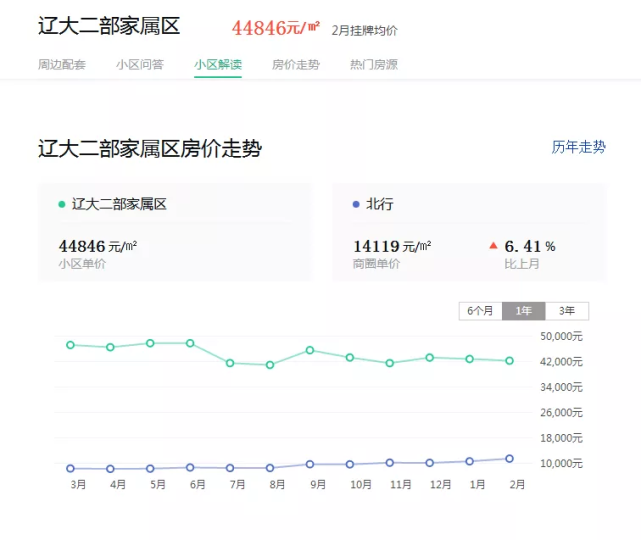Viewport: 641px width, 540px height.
Task: Click the 2月挂牌均价 label
Action: click(364, 31)
